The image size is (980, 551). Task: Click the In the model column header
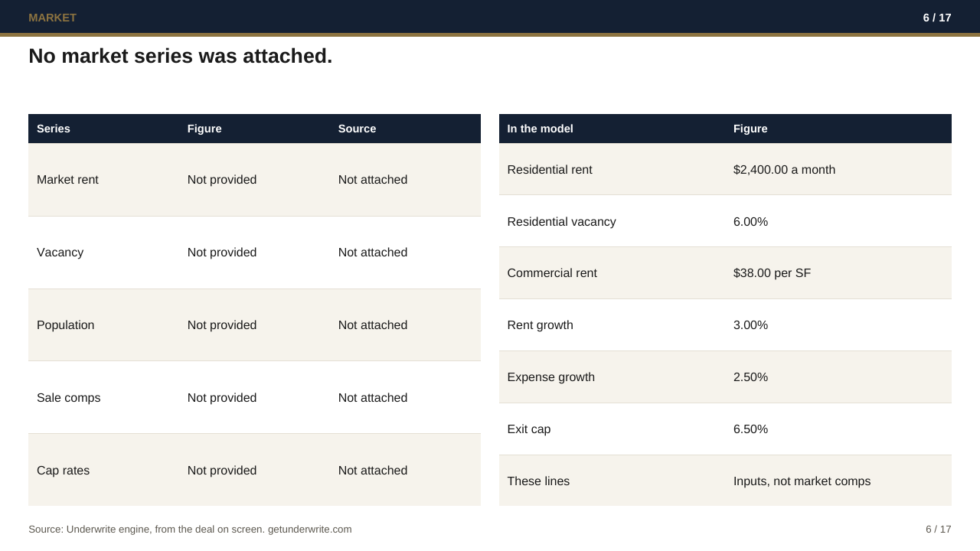pyautogui.click(x=540, y=129)
